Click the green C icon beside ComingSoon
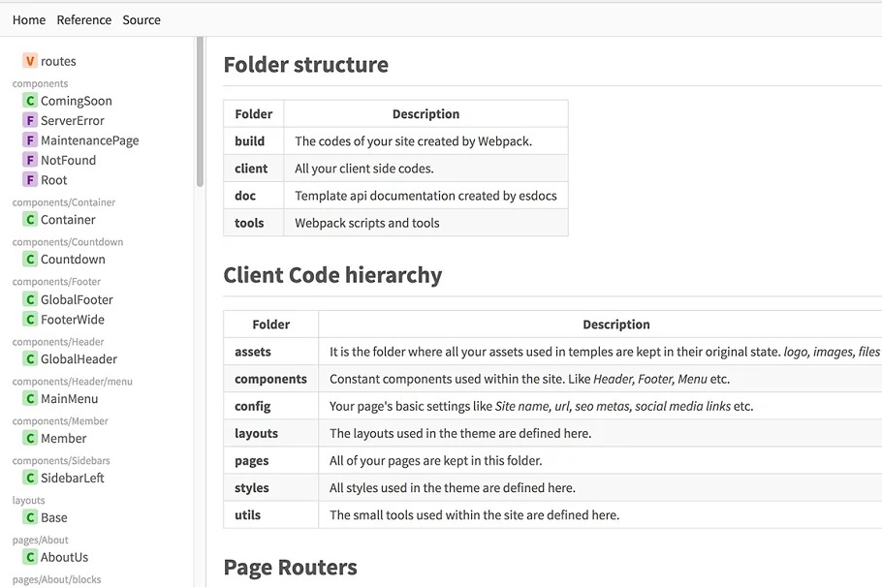 click(x=30, y=101)
